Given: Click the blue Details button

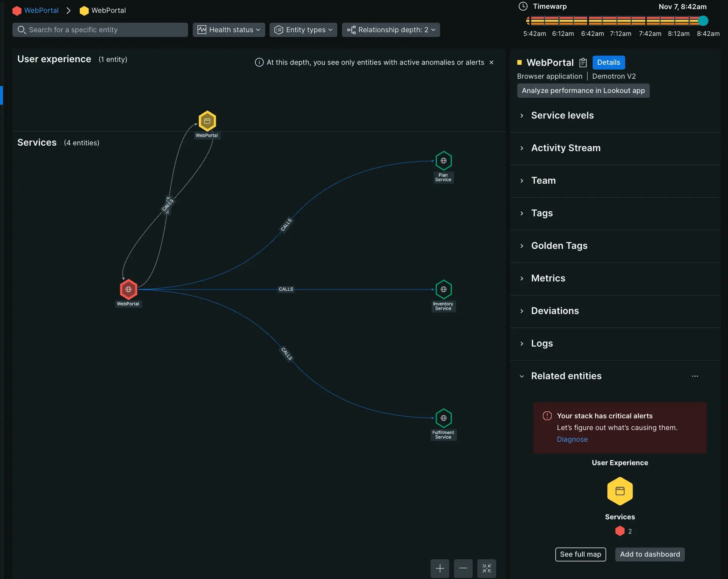Looking at the screenshot, I should (608, 62).
